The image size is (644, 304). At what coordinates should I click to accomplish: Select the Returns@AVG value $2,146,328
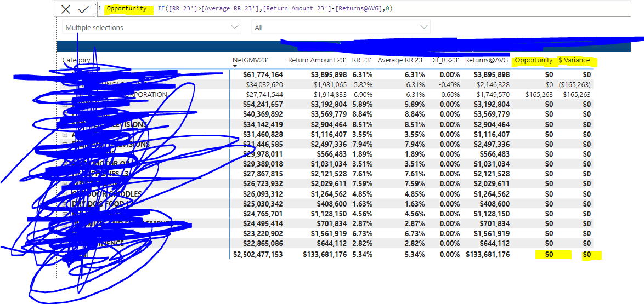pos(493,84)
